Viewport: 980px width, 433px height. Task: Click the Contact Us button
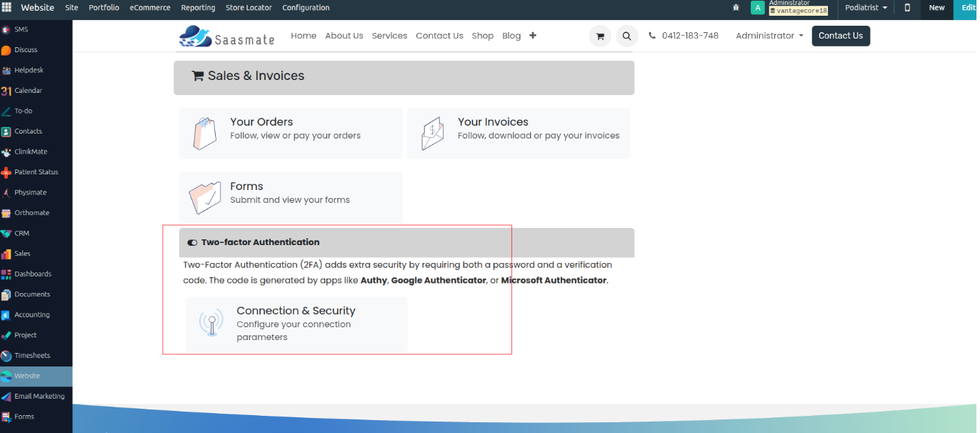pyautogui.click(x=840, y=36)
